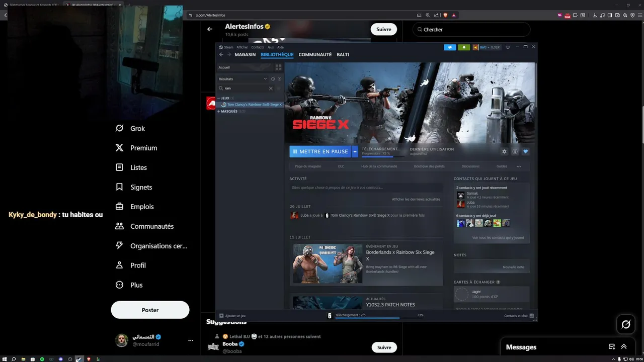This screenshot has width=644, height=362.
Task: Click the zoom magnifier in address bar
Action: coord(428,15)
